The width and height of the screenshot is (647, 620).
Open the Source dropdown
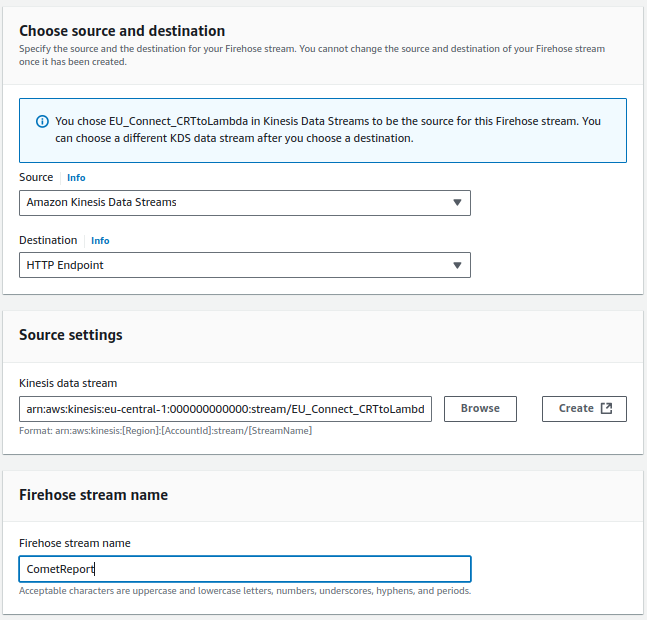click(x=245, y=203)
